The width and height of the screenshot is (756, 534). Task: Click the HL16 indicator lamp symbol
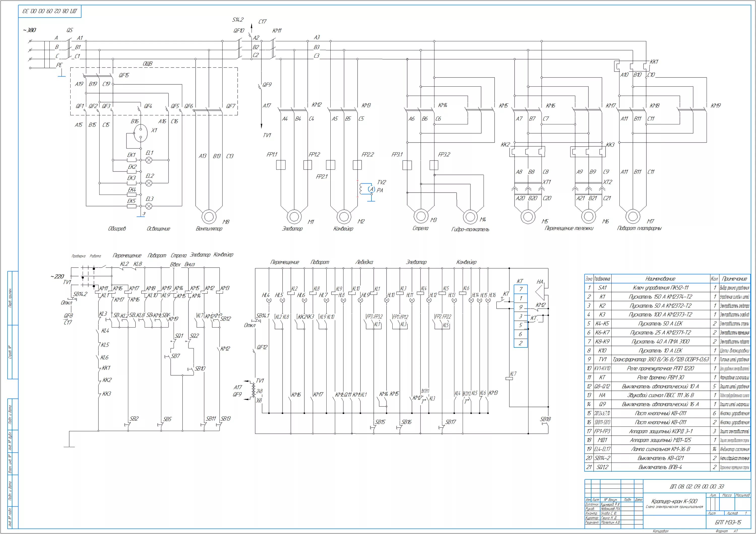click(488, 301)
